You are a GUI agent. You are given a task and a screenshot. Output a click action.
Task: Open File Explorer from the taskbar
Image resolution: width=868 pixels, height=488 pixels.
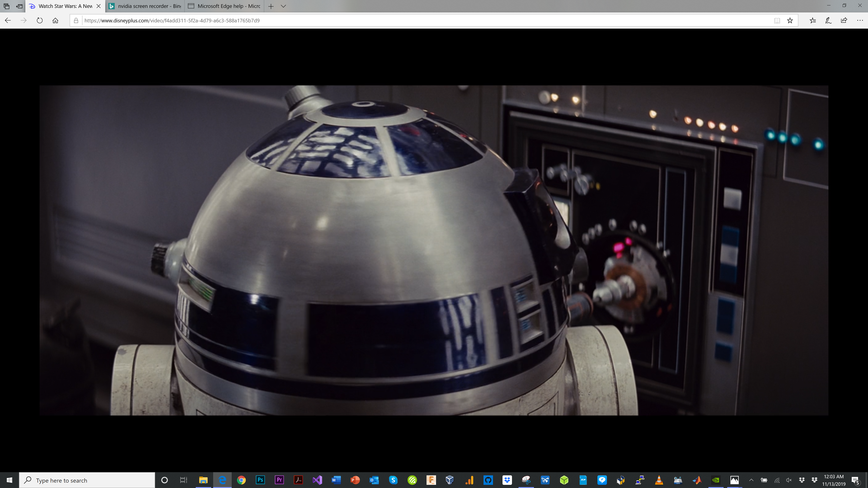point(203,480)
